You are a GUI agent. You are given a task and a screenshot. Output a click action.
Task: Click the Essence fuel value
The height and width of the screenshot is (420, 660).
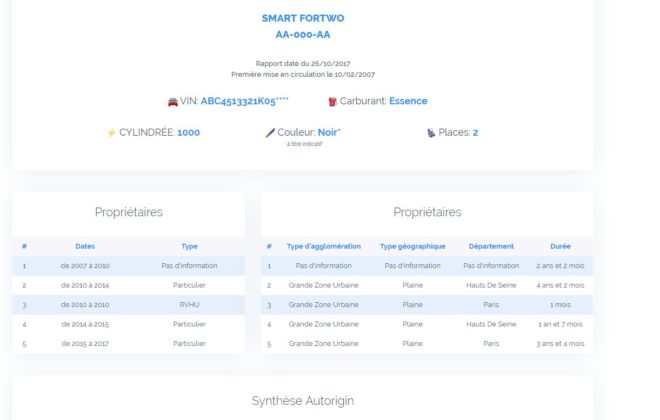(x=408, y=101)
